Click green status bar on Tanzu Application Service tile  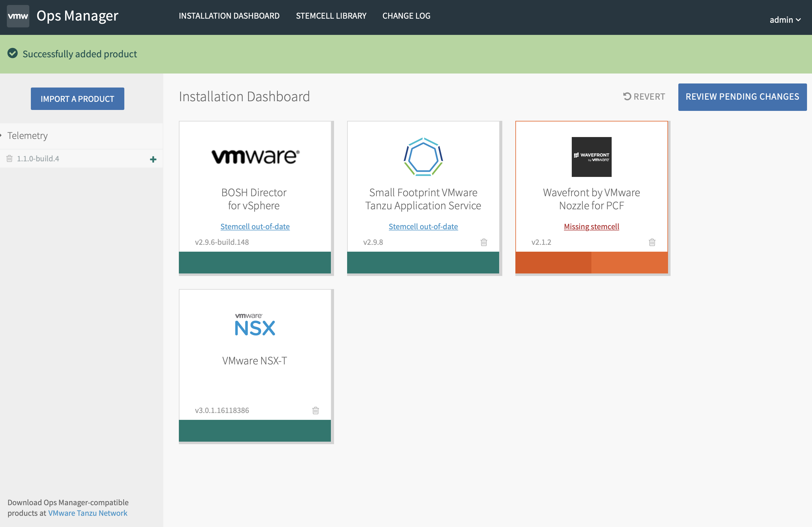423,262
